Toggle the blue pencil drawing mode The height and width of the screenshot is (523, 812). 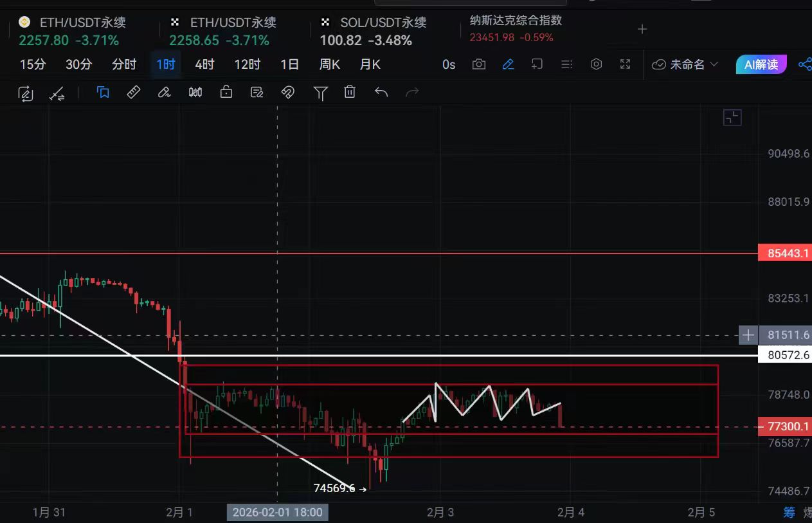point(508,64)
